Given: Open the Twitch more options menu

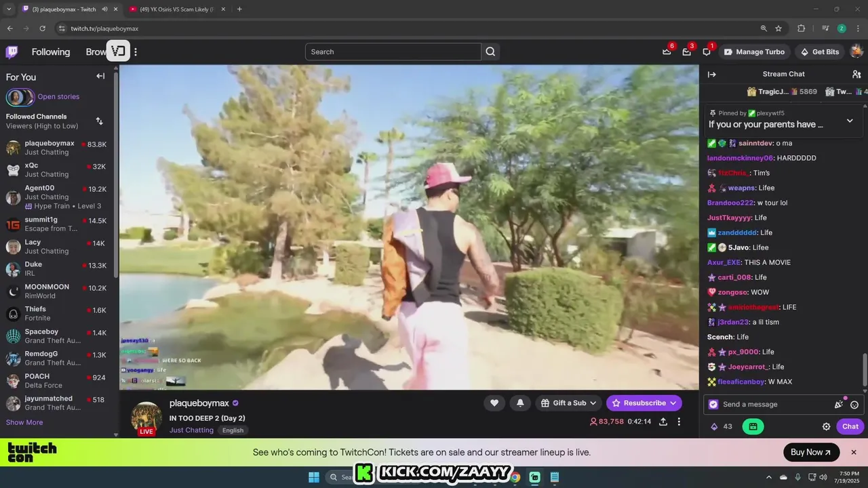Looking at the screenshot, I should pyautogui.click(x=136, y=52).
